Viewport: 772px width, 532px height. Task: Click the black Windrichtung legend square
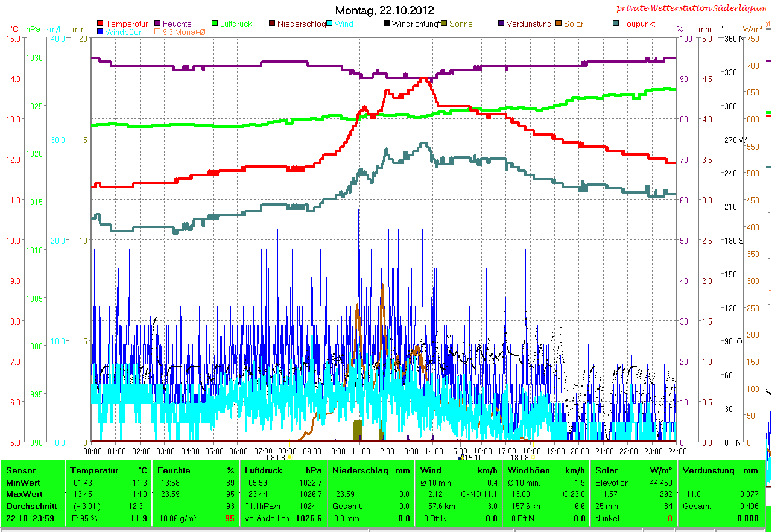coord(386,24)
